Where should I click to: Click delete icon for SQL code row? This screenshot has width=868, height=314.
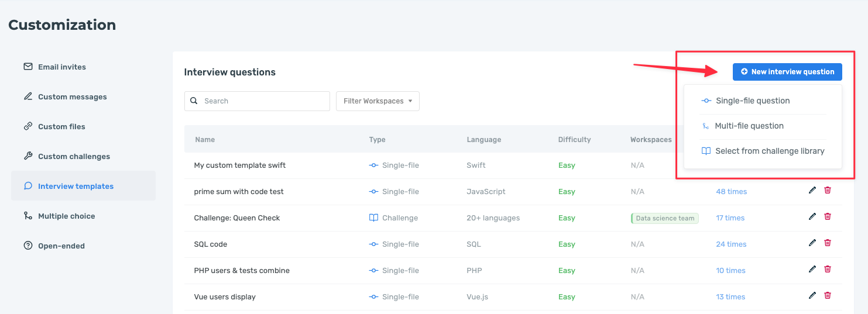click(x=828, y=243)
